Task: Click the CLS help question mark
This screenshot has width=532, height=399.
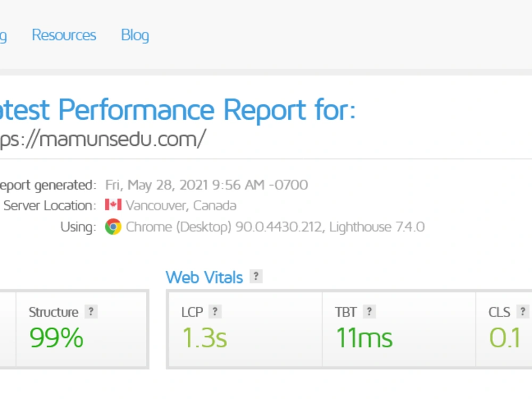Action: click(523, 311)
